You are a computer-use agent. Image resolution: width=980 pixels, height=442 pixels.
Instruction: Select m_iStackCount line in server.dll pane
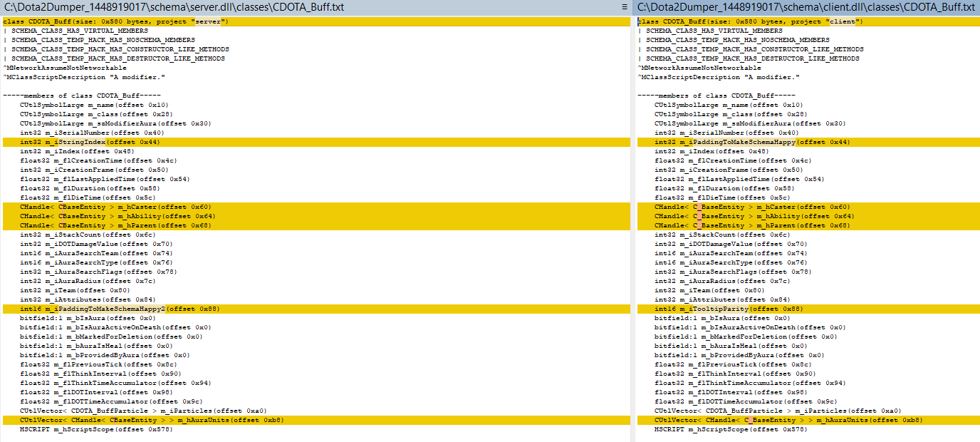click(x=88, y=235)
